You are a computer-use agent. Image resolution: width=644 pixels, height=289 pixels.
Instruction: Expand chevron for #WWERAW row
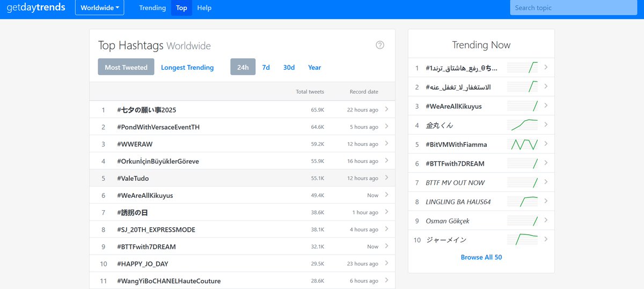point(387,144)
